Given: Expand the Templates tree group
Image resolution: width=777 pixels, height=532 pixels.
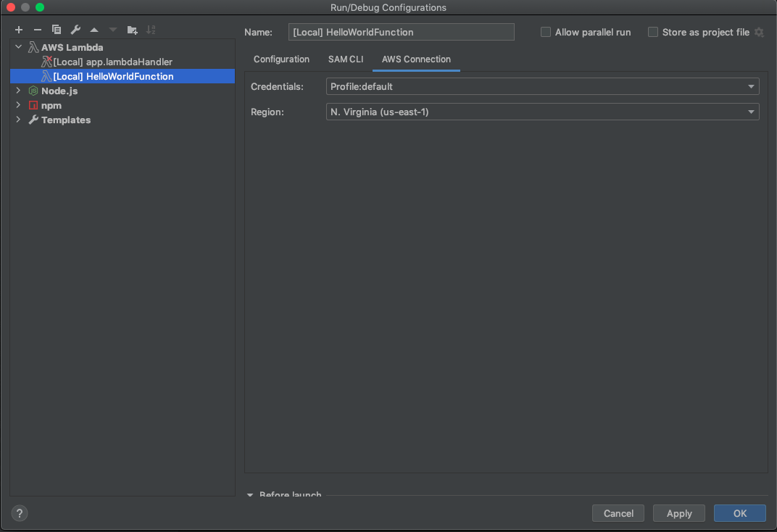Looking at the screenshot, I should (18, 120).
